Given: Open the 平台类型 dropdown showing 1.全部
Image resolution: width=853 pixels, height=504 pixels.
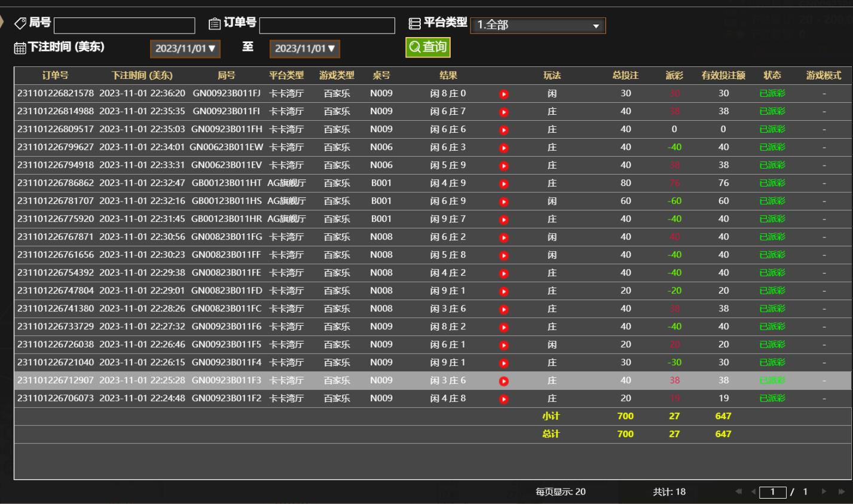Looking at the screenshot, I should (x=537, y=25).
